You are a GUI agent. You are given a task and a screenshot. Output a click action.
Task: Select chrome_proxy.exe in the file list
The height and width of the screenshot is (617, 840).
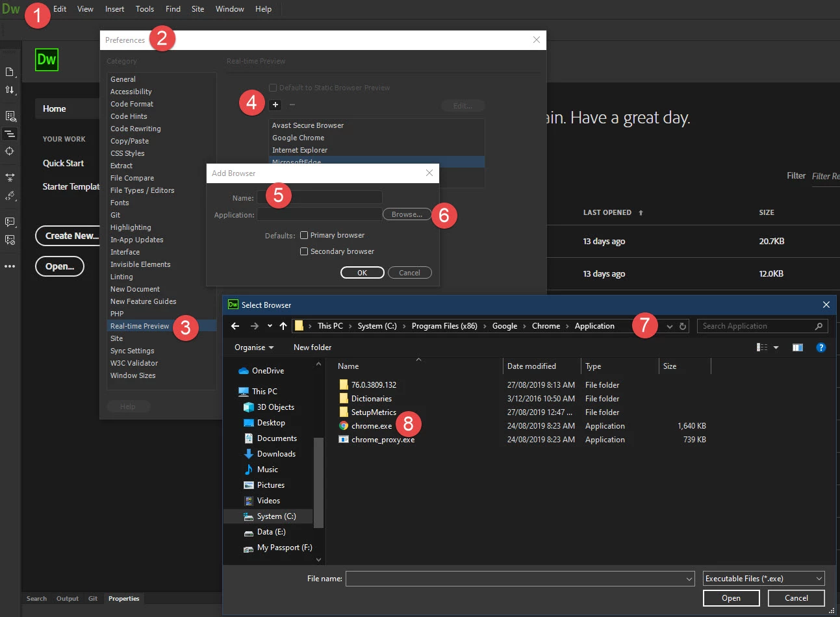pyautogui.click(x=377, y=440)
